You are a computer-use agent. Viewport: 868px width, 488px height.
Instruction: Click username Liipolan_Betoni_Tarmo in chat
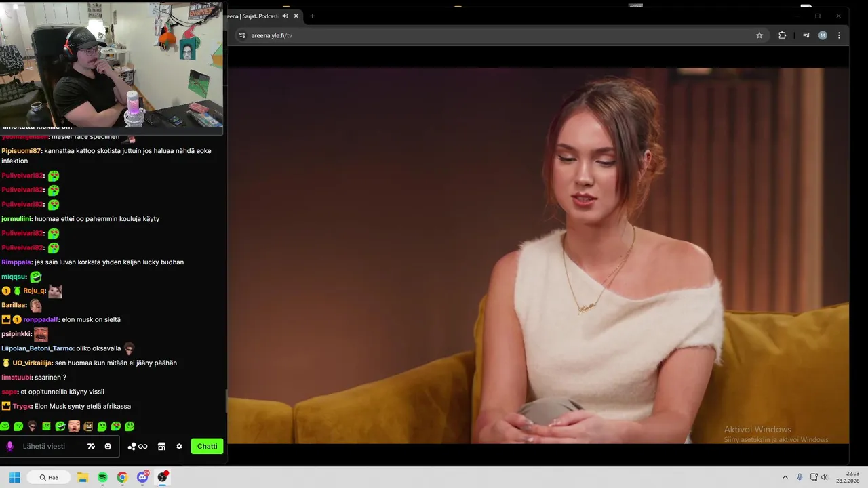coord(37,348)
